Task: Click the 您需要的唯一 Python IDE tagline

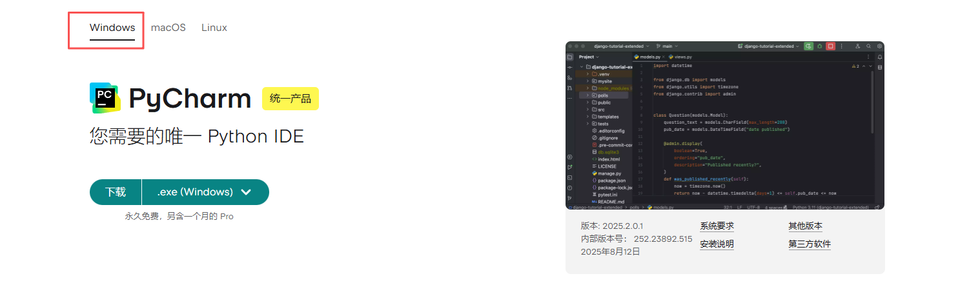Action: 197,137
